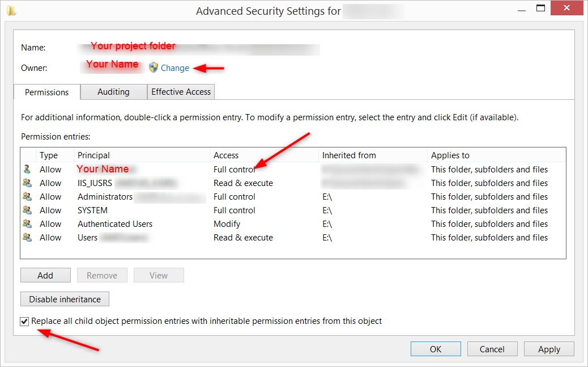Open the Effective Access tab

coord(181,92)
